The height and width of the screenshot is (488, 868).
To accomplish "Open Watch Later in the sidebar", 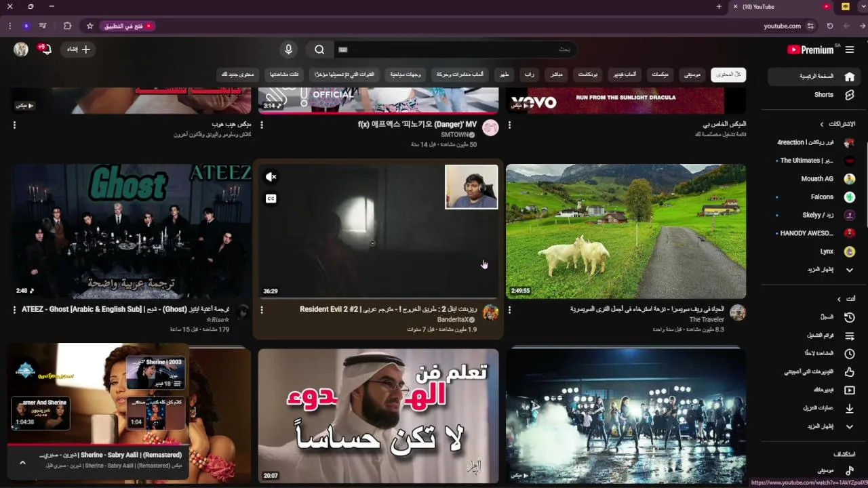I will pyautogui.click(x=812, y=354).
